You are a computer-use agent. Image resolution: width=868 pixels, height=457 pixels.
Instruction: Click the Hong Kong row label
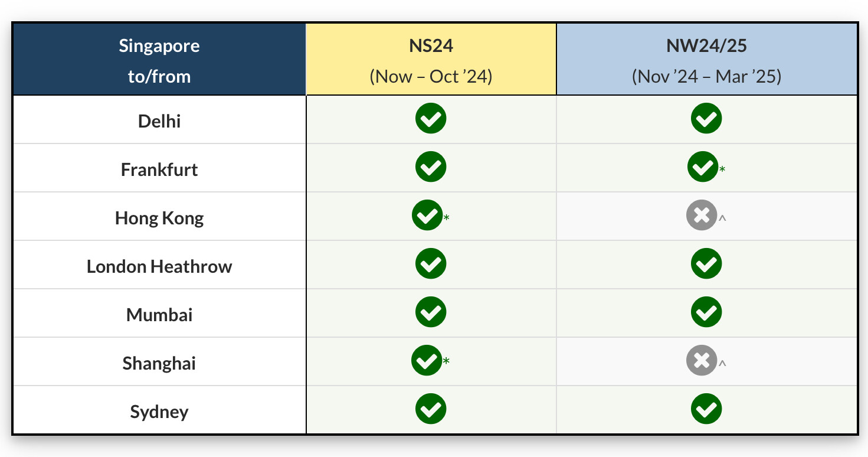coord(159,218)
